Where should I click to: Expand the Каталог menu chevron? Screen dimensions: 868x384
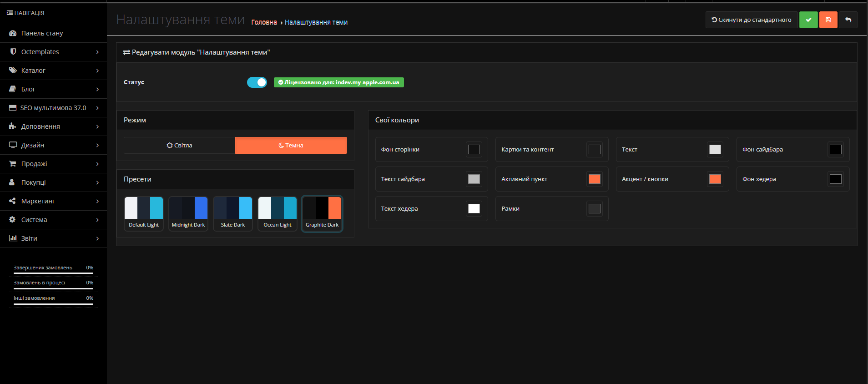[97, 71]
